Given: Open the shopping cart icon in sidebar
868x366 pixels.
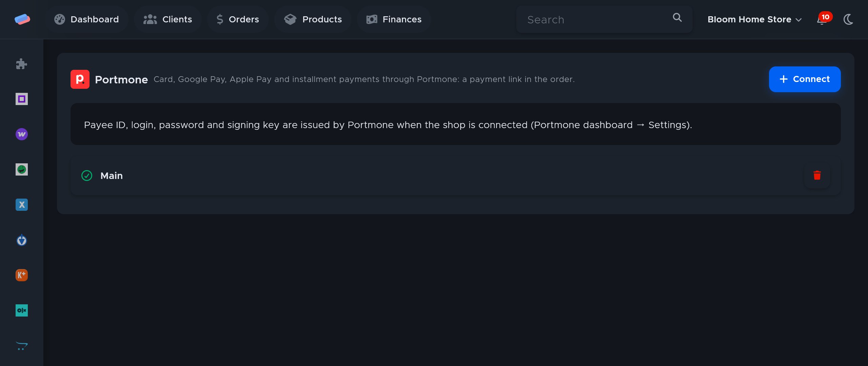Looking at the screenshot, I should pyautogui.click(x=22, y=346).
